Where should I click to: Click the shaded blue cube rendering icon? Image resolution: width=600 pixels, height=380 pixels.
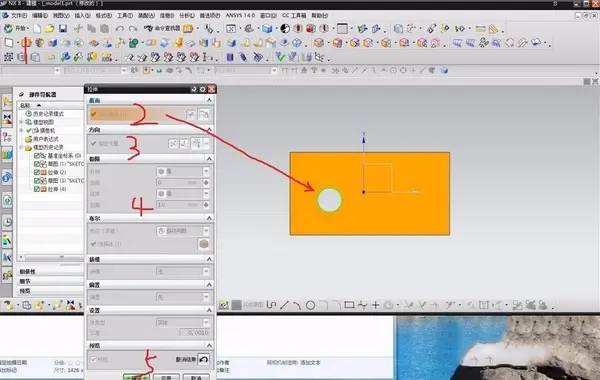pos(267,29)
